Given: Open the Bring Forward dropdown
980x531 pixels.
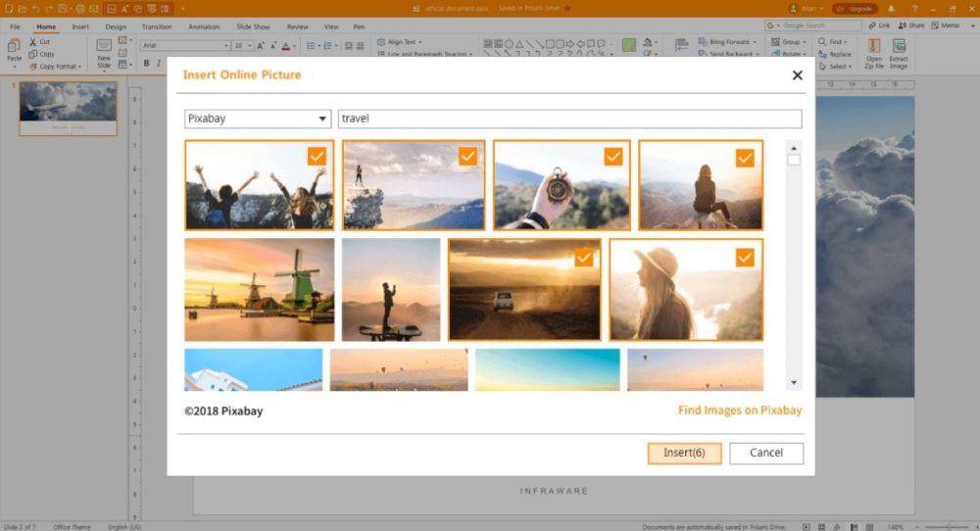Looking at the screenshot, I should tap(727, 42).
